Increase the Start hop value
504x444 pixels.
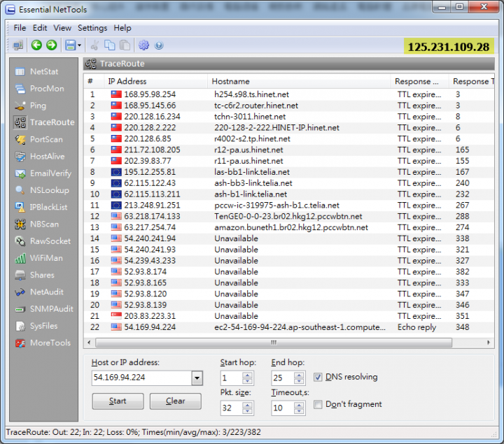click(247, 375)
